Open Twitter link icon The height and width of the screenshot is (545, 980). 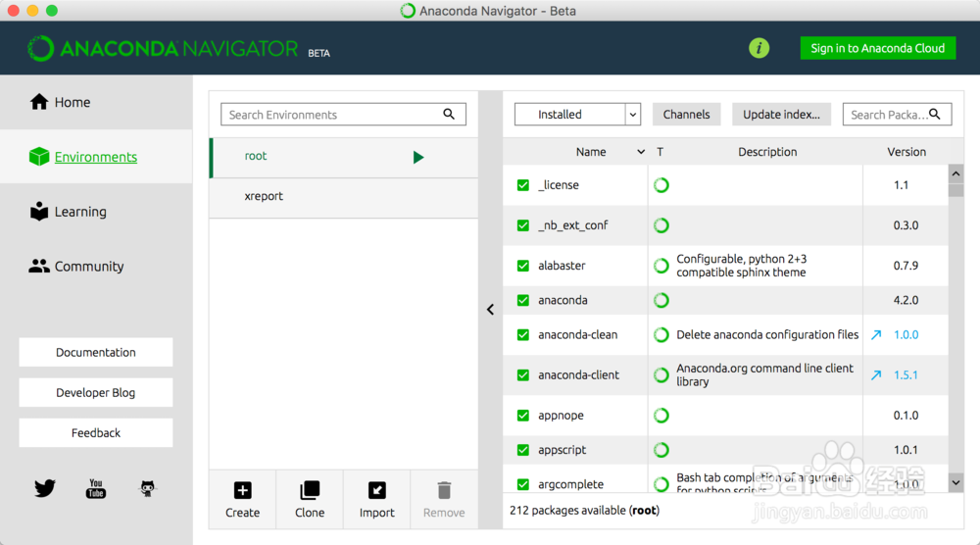click(45, 487)
